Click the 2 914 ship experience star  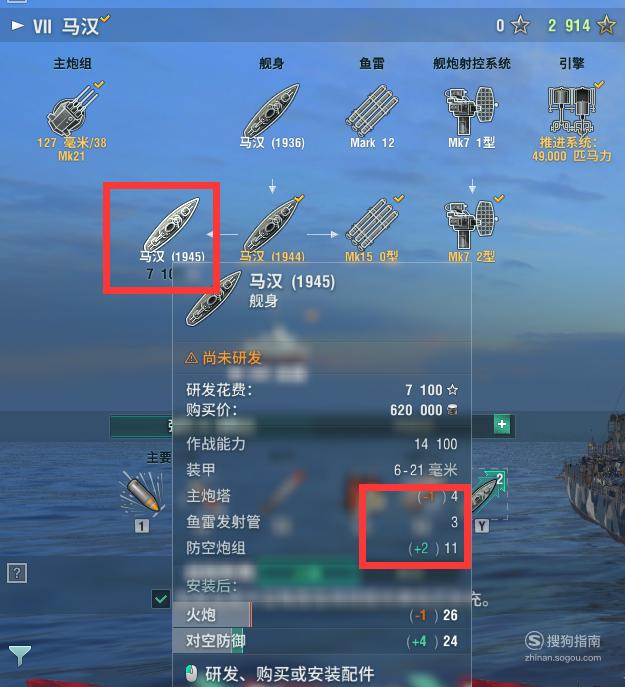click(607, 25)
